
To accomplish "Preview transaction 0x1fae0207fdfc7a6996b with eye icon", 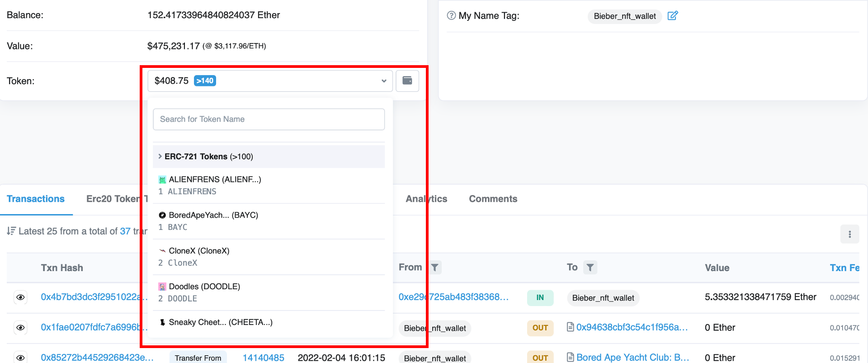I will [x=20, y=327].
